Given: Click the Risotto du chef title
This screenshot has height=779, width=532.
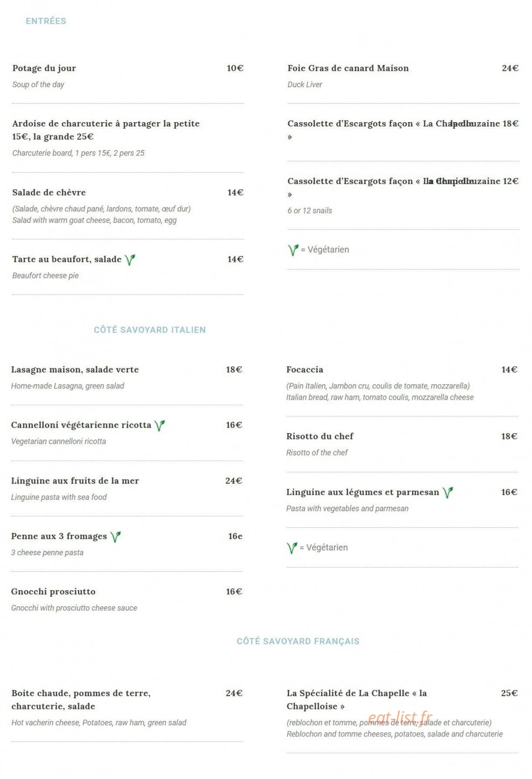Looking at the screenshot, I should click(320, 436).
